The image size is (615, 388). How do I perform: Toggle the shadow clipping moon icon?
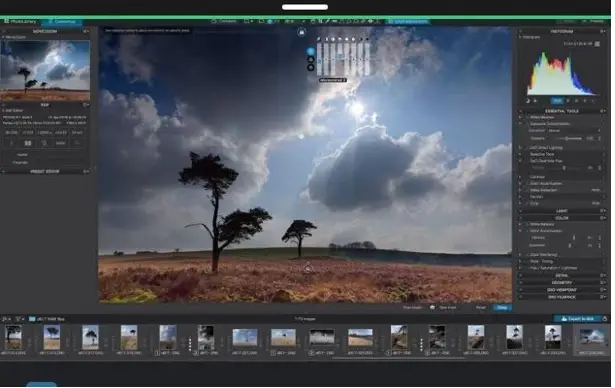[528, 101]
